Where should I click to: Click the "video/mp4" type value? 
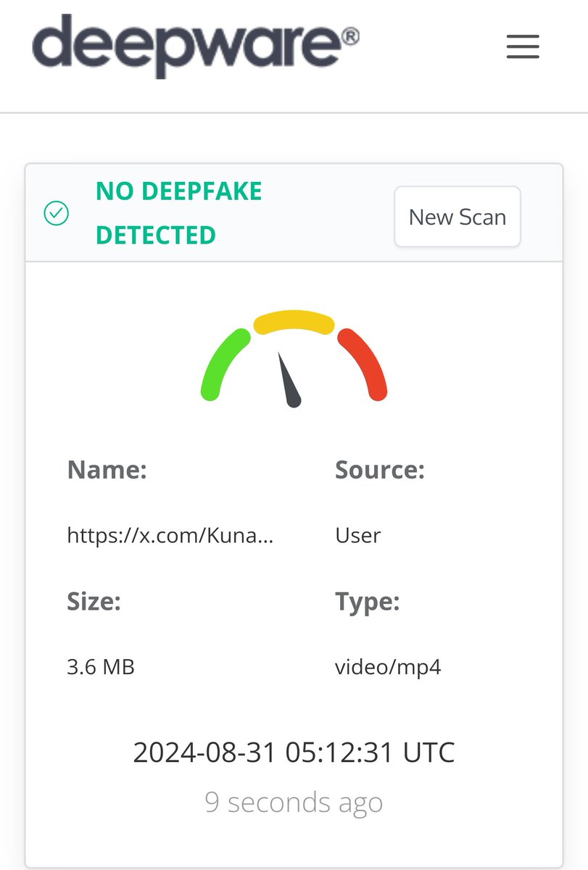(388, 666)
